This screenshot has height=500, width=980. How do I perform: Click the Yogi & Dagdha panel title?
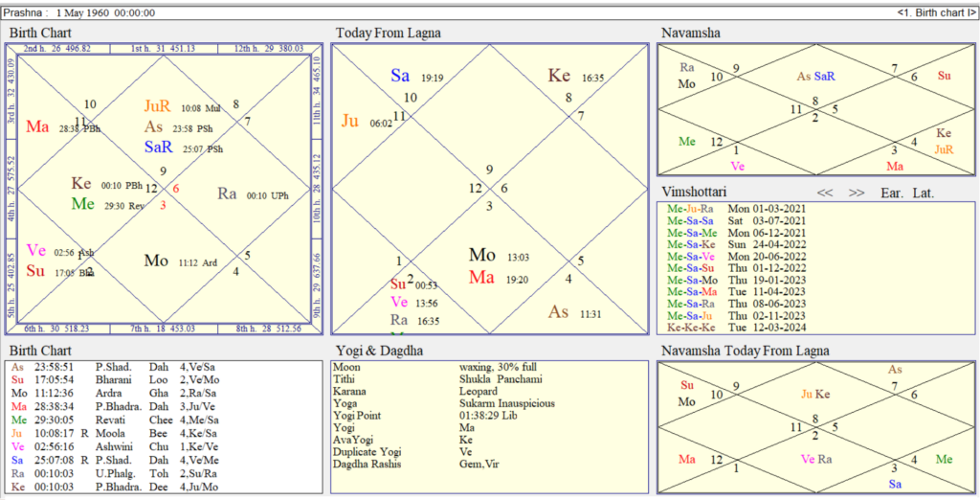click(379, 352)
